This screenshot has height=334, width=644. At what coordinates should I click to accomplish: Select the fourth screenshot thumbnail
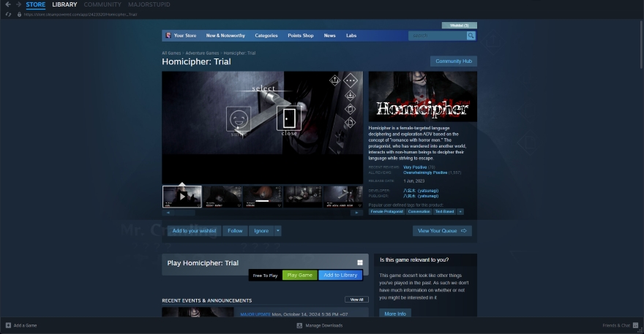pos(303,197)
